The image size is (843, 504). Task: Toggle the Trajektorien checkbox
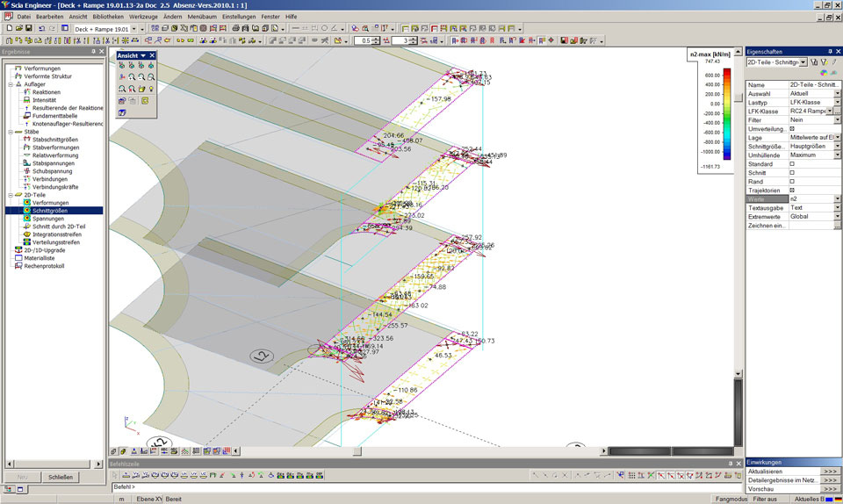click(x=791, y=191)
